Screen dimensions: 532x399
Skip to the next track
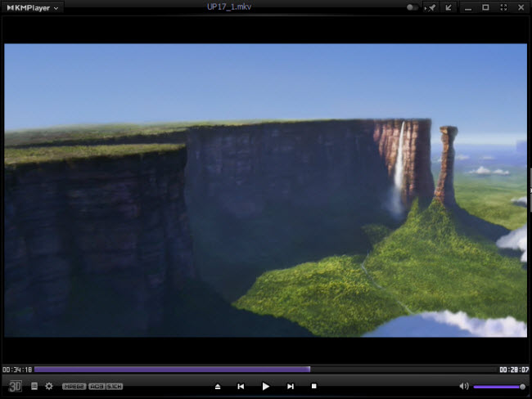(291, 387)
